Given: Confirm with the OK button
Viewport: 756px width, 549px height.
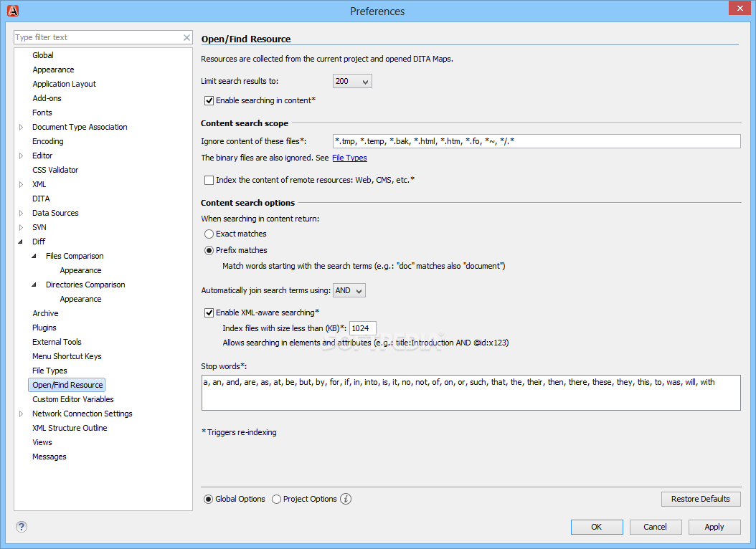Looking at the screenshot, I should coord(597,527).
